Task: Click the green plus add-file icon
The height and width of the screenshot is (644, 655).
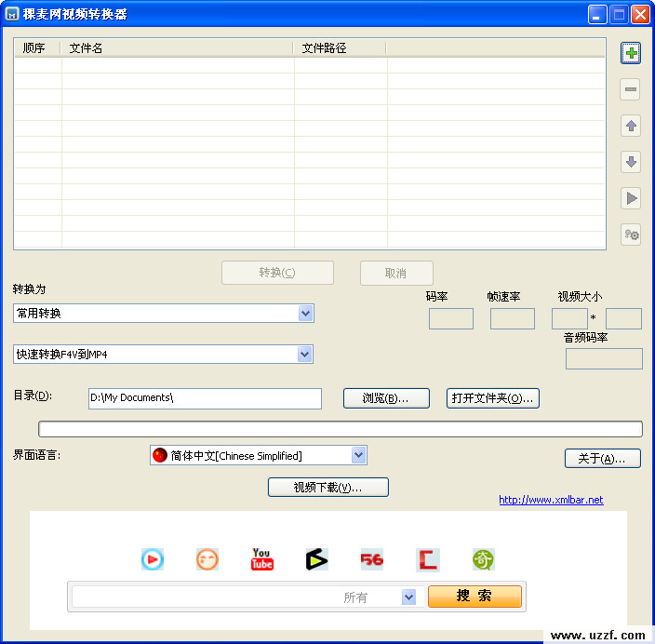Action: [631, 53]
